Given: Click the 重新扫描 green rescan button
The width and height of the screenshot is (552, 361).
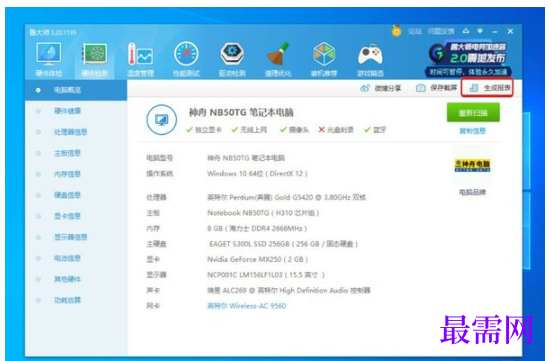Looking at the screenshot, I should tap(473, 113).
